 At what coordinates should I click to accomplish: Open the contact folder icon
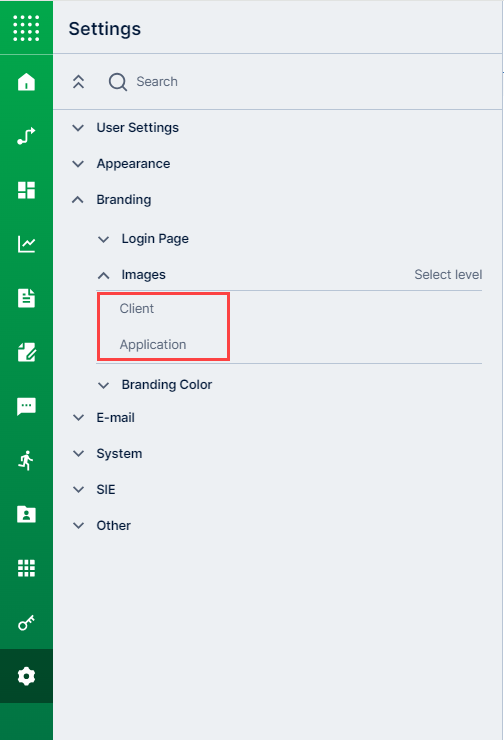click(26, 514)
